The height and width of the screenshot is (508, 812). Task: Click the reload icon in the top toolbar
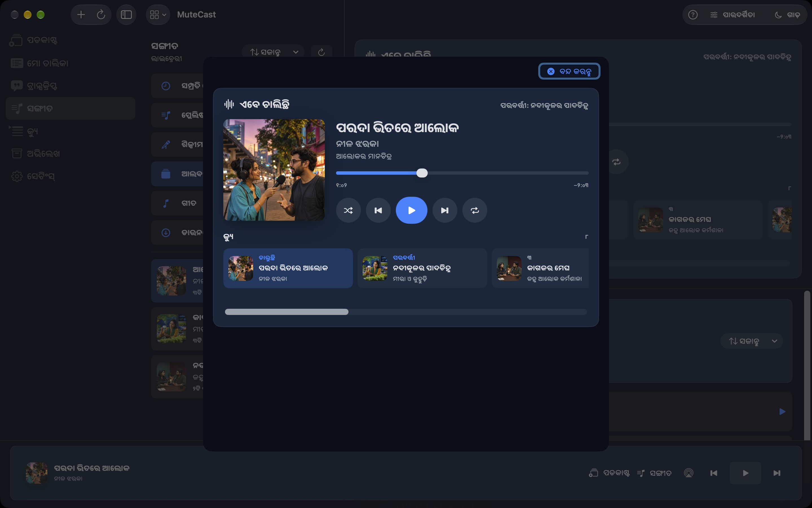tap(101, 14)
